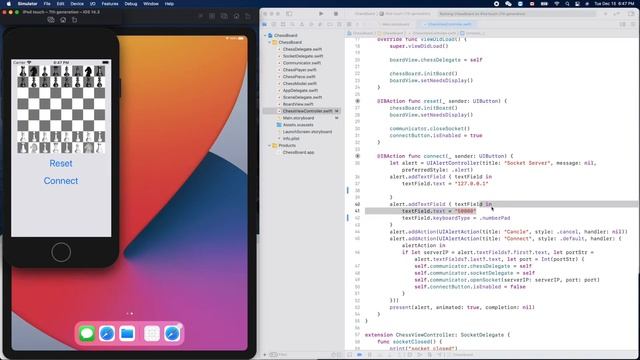Image resolution: width=640 pixels, height=360 pixels.
Task: Open ChessPiece.swift in the navigator
Action: tap(299, 77)
